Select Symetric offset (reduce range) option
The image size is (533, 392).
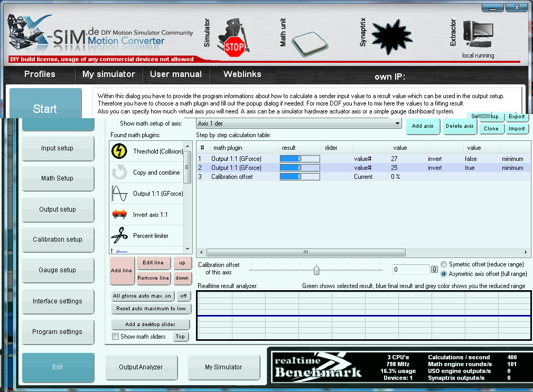444,264
